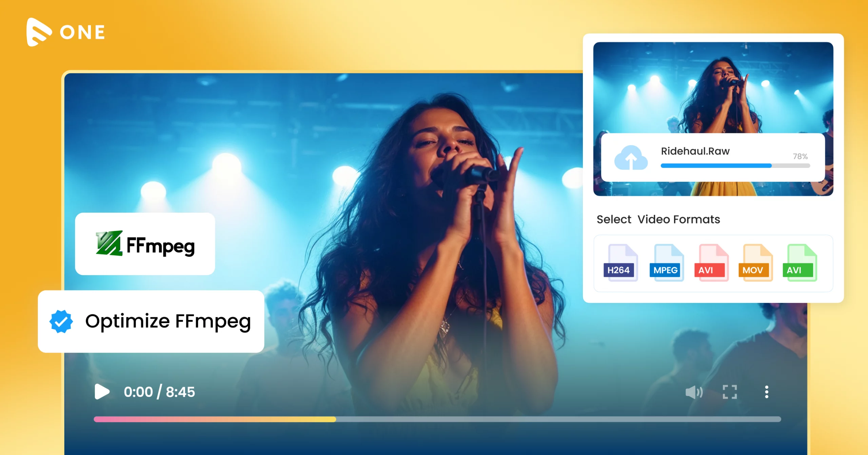The height and width of the screenshot is (455, 868).
Task: Select AVI video format icon (green)
Action: [800, 263]
